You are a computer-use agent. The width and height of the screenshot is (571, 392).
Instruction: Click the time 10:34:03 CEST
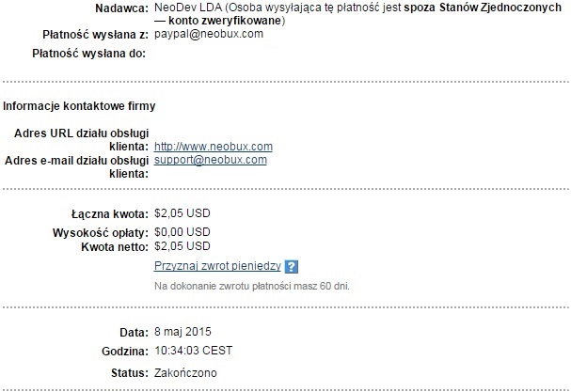(x=194, y=351)
